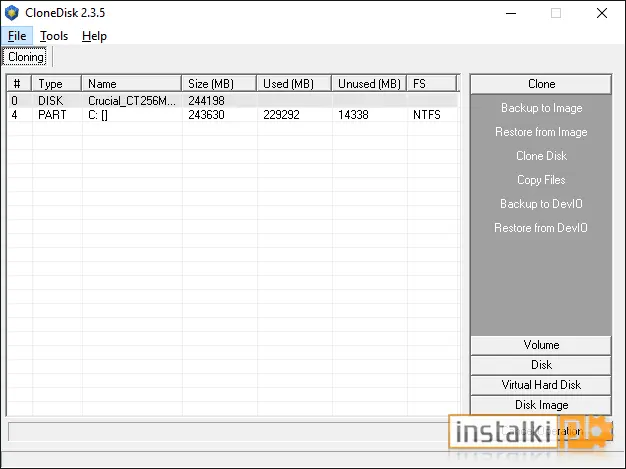
Task: Sort by the Unused (MB) column header
Action: 369,84
